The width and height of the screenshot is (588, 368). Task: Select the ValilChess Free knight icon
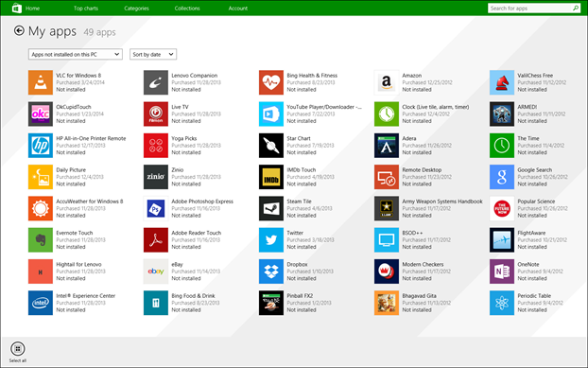(502, 82)
